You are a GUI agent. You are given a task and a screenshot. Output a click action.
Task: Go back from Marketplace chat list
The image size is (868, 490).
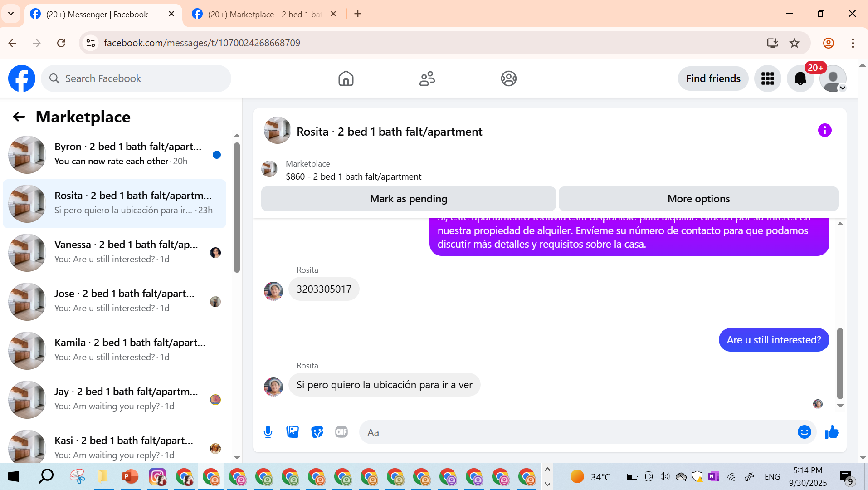pos(19,117)
